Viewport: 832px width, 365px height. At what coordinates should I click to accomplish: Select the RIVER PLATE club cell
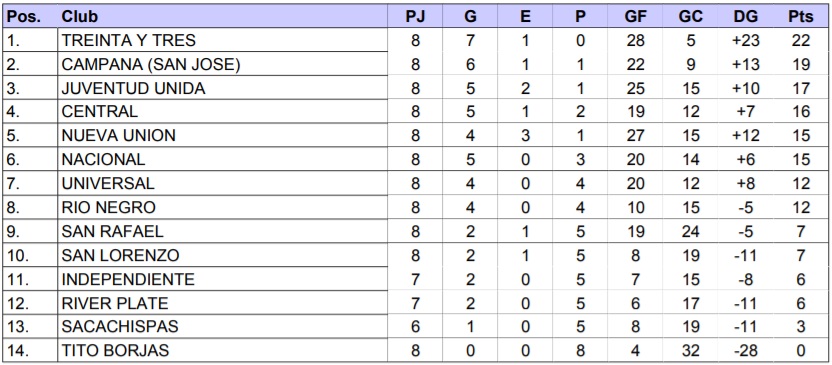(x=222, y=303)
